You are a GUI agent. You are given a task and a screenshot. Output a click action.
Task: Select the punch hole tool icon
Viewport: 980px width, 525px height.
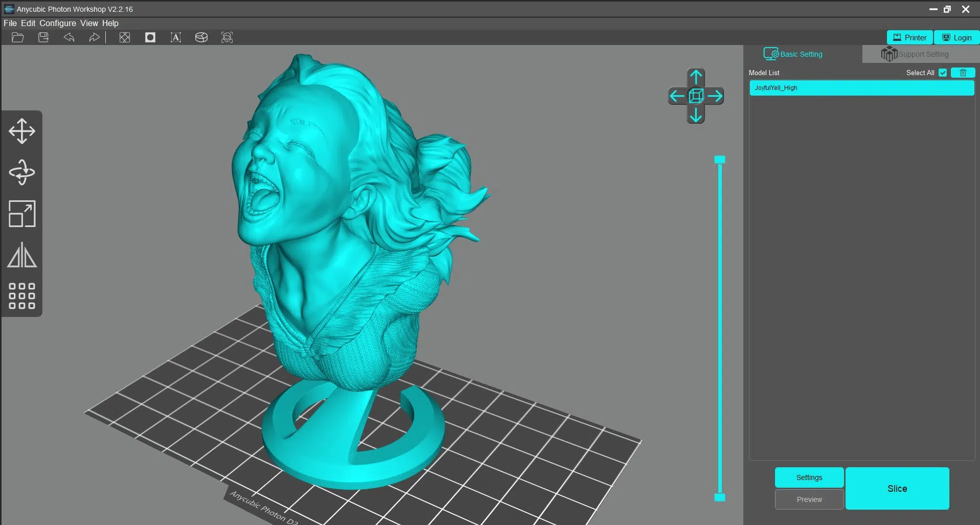coord(150,37)
